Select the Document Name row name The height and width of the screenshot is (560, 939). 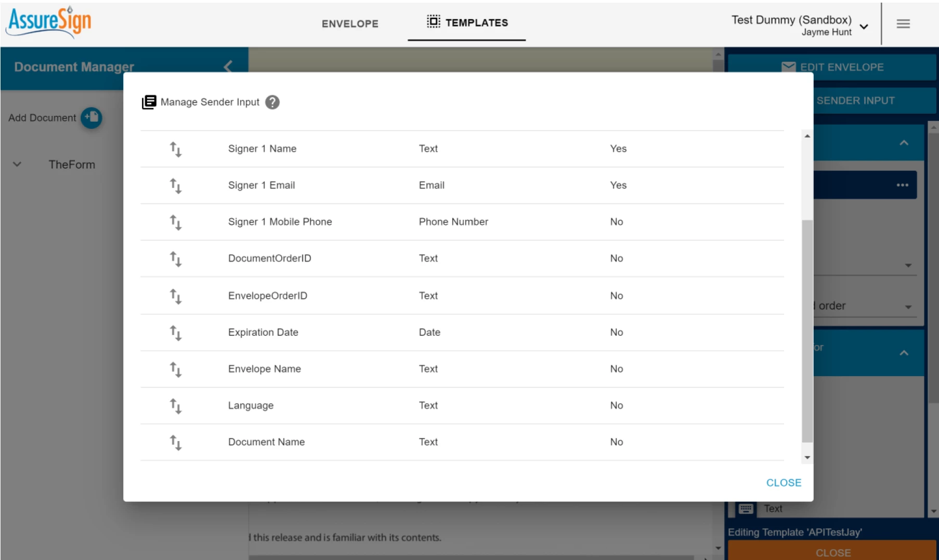[266, 442]
